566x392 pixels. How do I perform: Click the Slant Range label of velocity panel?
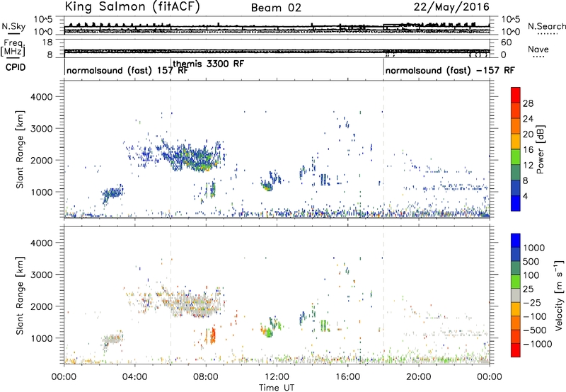pos(20,296)
